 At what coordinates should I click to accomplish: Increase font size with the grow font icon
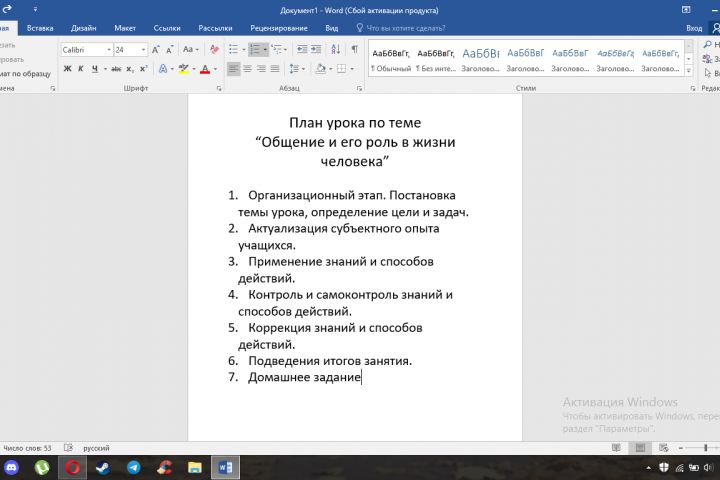tap(156, 50)
